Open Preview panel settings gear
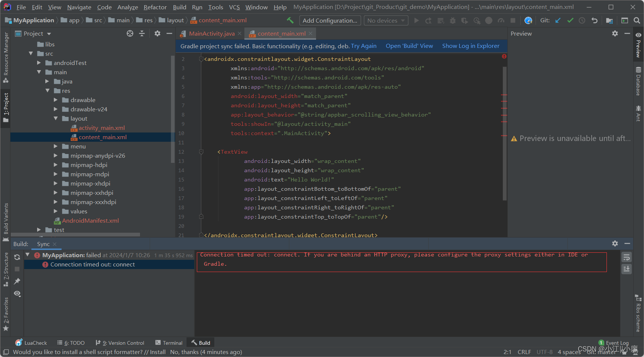The width and height of the screenshot is (644, 357). click(615, 33)
